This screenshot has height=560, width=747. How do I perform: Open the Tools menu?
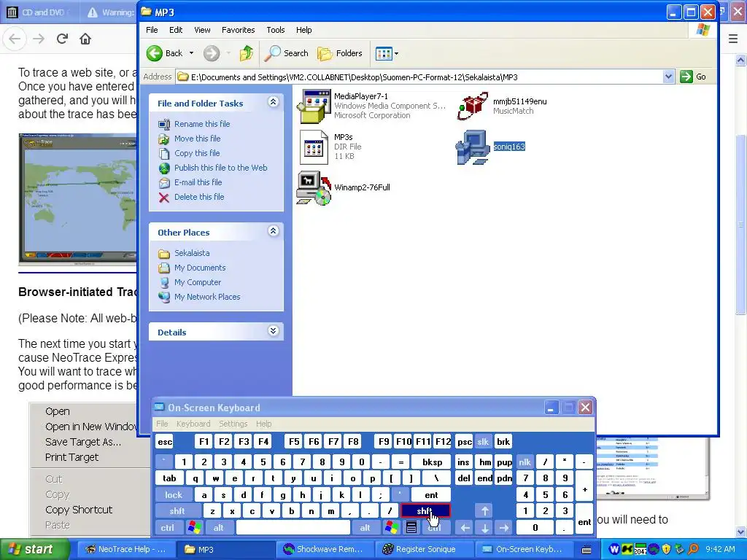(x=275, y=30)
